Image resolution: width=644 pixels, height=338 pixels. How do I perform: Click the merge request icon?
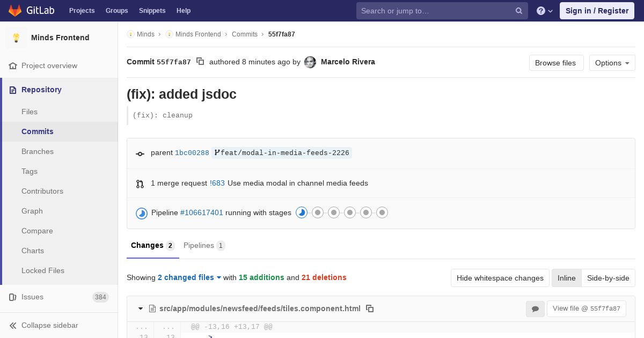coord(140,183)
